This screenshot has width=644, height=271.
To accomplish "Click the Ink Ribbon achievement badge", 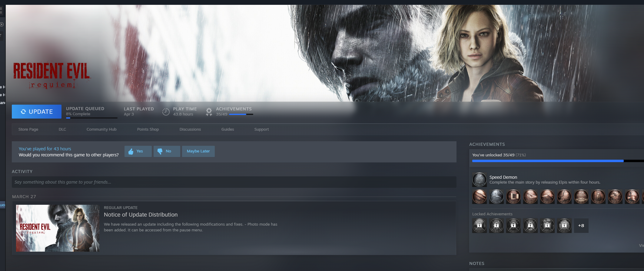I will tap(581, 197).
